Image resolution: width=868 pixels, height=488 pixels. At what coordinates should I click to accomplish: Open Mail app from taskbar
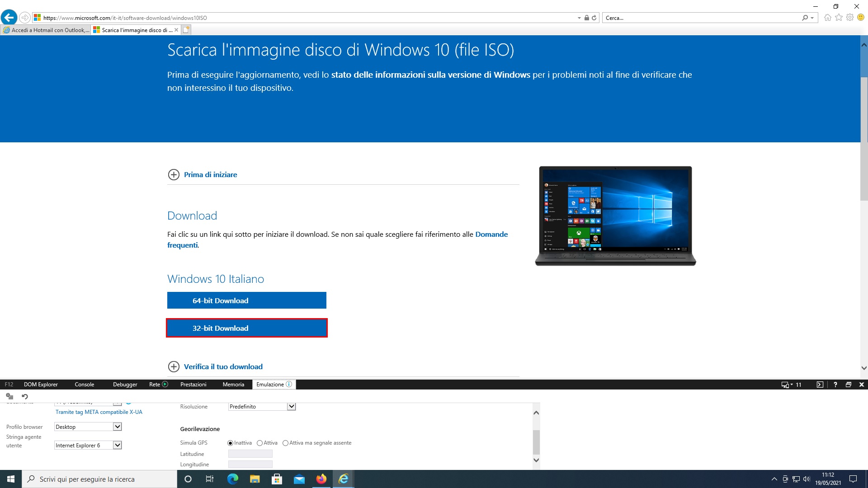point(299,479)
